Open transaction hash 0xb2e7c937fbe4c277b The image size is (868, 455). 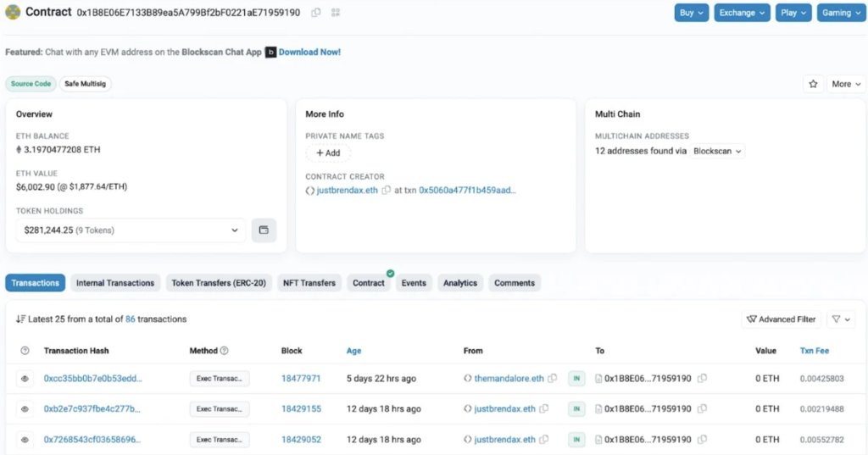(92, 409)
